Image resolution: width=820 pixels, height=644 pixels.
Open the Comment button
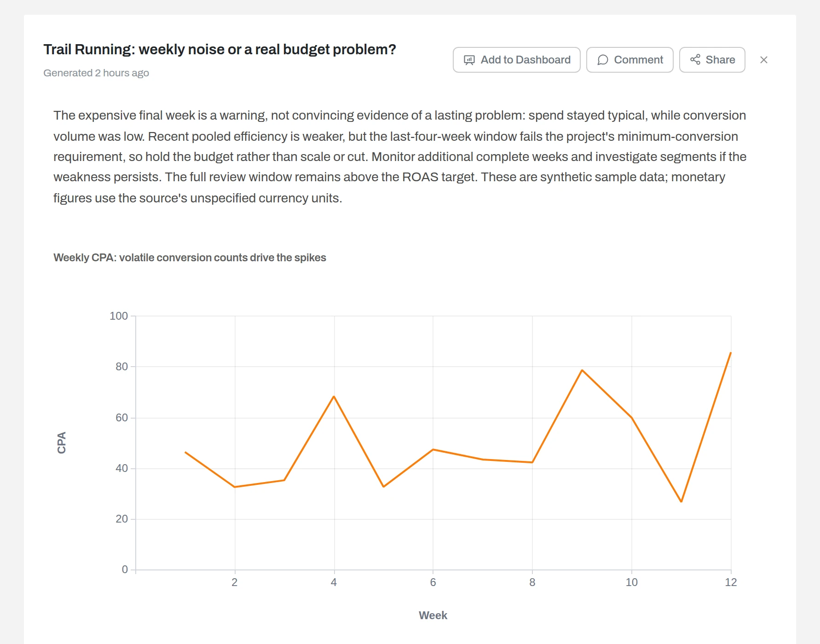[629, 60]
